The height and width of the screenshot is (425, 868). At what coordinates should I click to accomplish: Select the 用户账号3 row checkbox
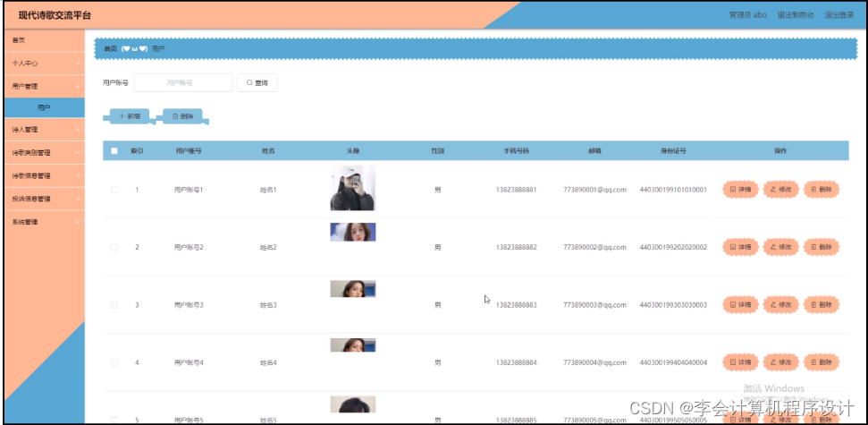coord(114,305)
